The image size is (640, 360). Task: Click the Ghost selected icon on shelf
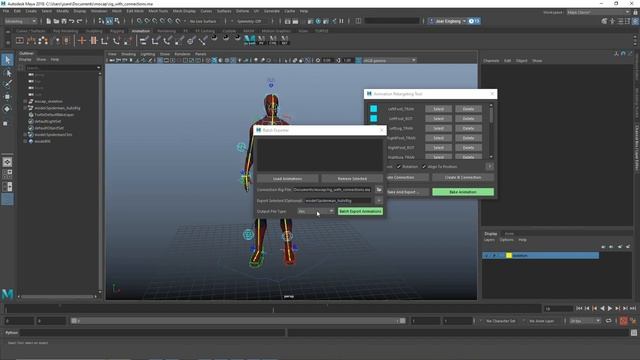point(43,40)
